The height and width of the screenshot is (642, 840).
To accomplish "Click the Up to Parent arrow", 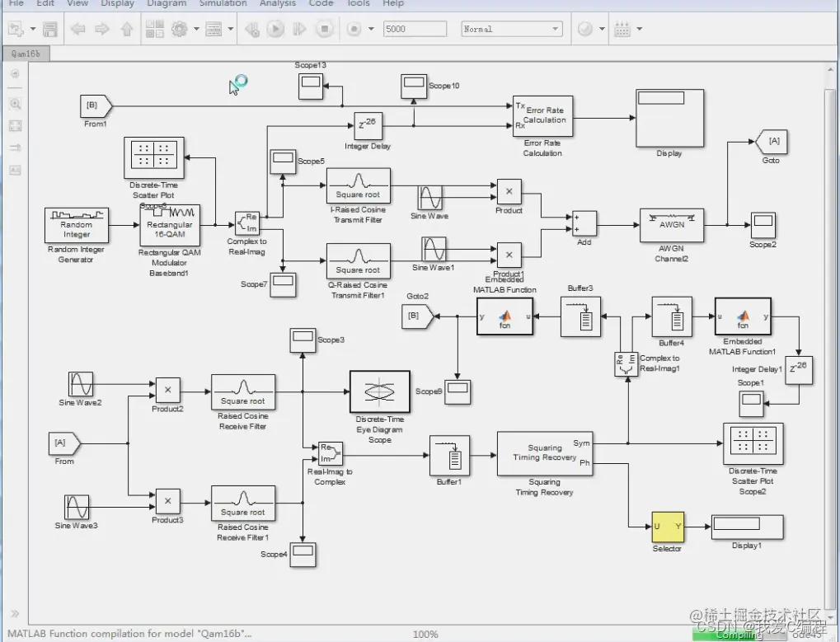I will [126, 29].
